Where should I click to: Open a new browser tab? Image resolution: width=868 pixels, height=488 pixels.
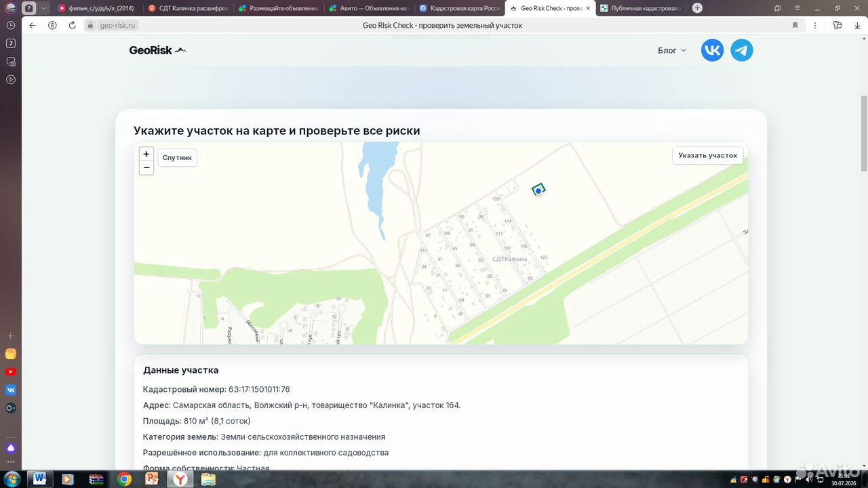pos(697,8)
